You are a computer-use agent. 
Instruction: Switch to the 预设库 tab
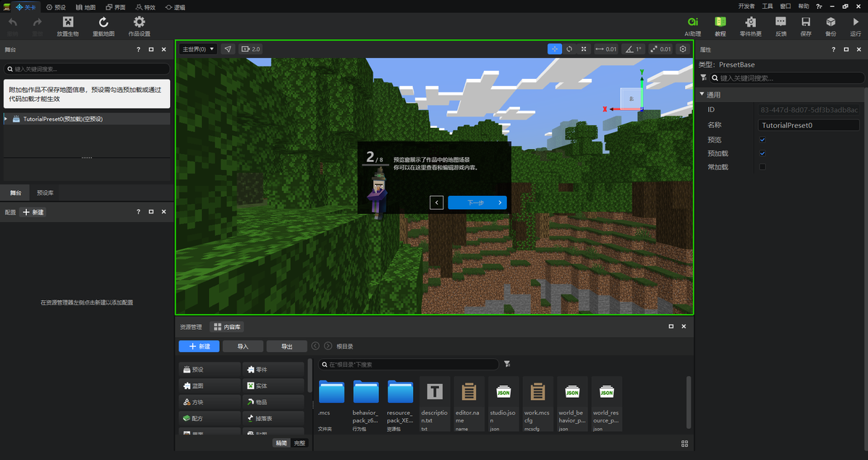coord(45,193)
